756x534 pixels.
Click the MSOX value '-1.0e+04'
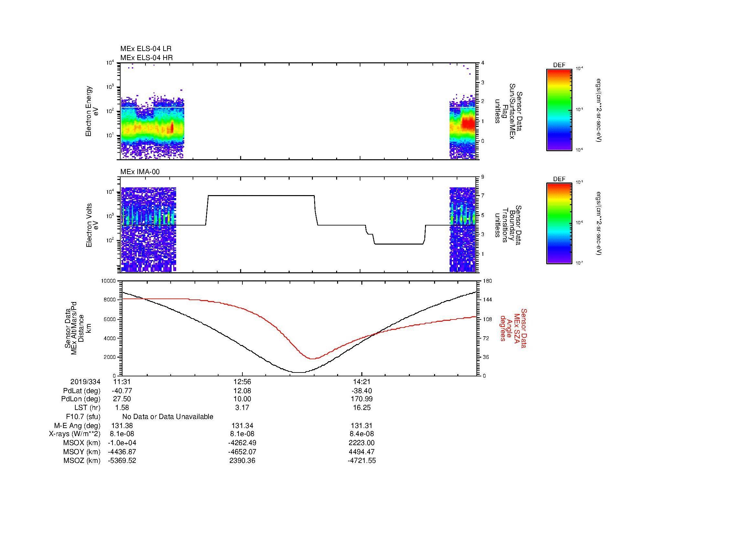click(x=122, y=443)
